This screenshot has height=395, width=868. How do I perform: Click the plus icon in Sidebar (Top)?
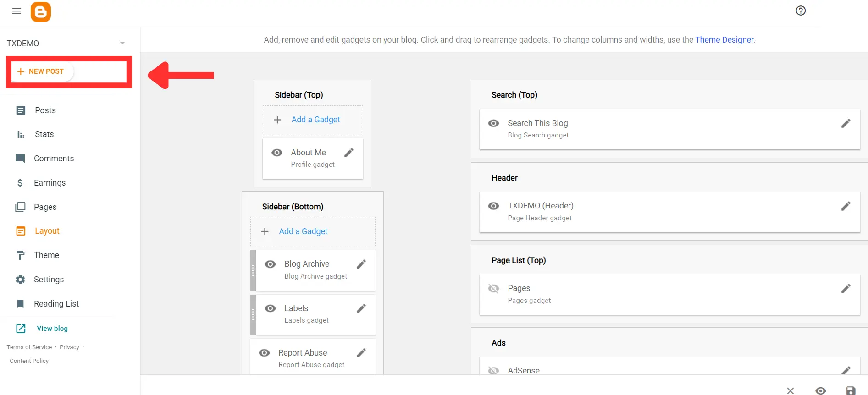pyautogui.click(x=277, y=120)
